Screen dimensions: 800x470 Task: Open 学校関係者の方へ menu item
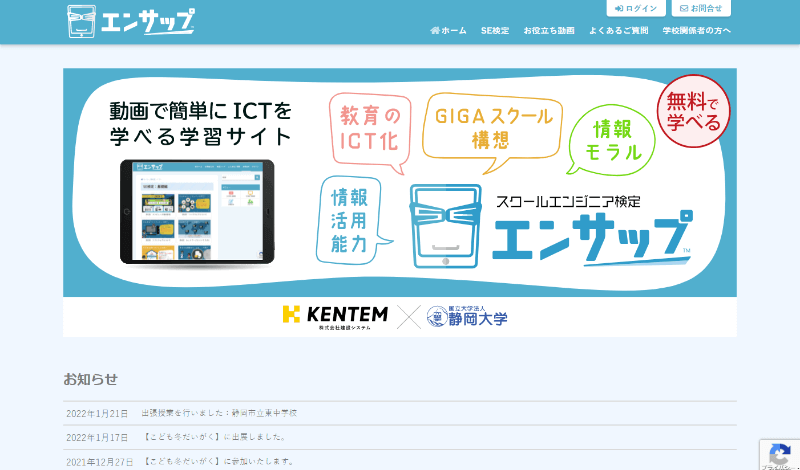point(696,31)
